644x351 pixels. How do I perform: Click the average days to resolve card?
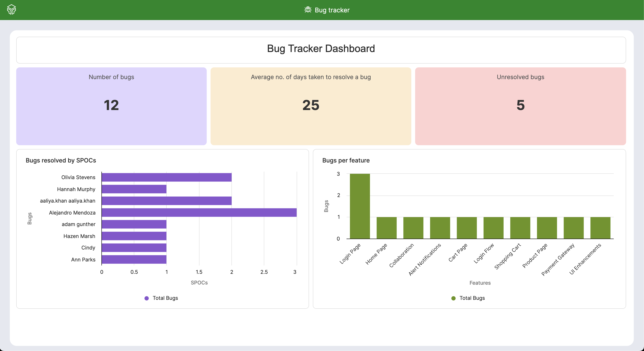coord(310,106)
